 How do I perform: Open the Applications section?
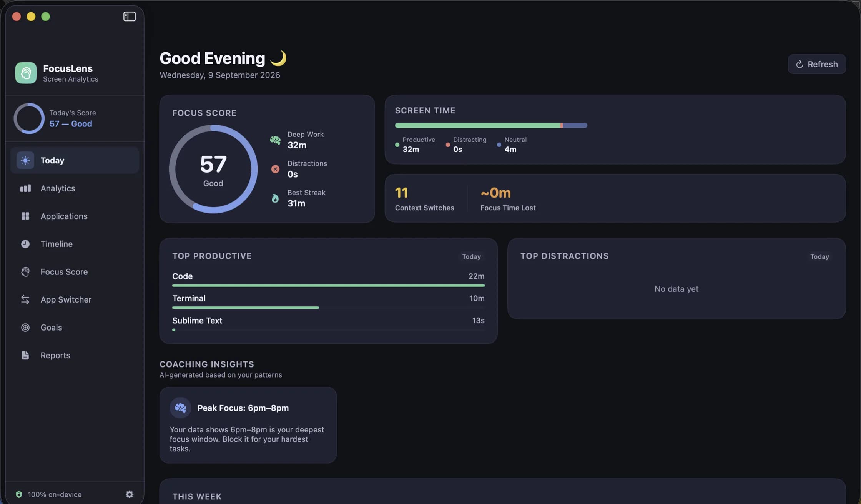pos(75,216)
